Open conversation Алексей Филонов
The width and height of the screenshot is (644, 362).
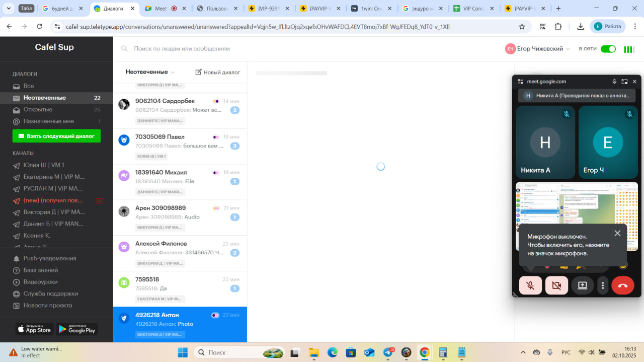coord(180,254)
